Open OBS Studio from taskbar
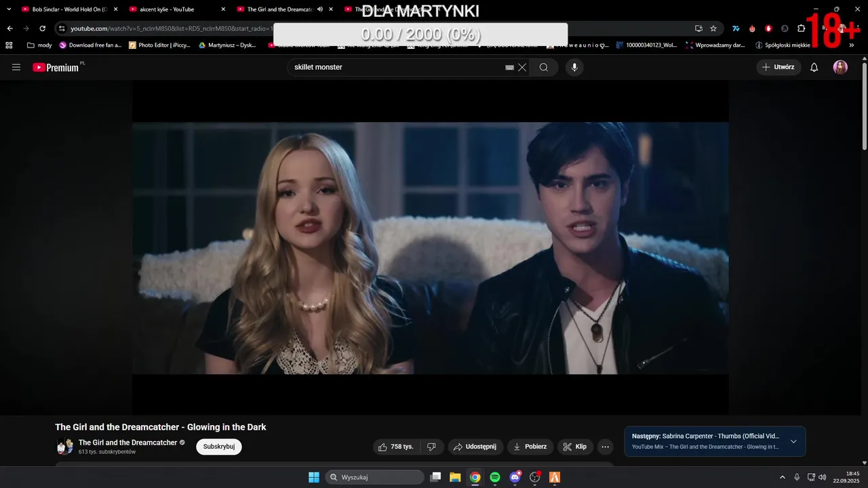Screen dimensions: 868x488 tap(534, 477)
